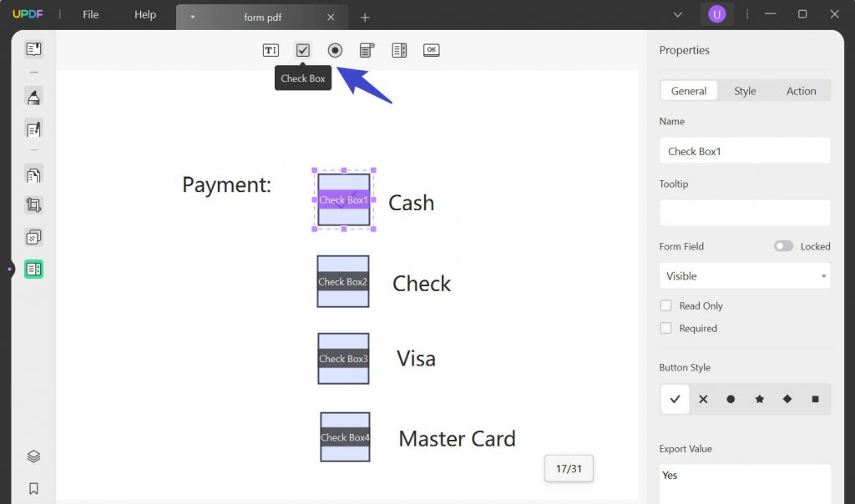Image resolution: width=855 pixels, height=504 pixels.
Task: Open the UPDF window dropdown chevron
Action: (x=678, y=14)
